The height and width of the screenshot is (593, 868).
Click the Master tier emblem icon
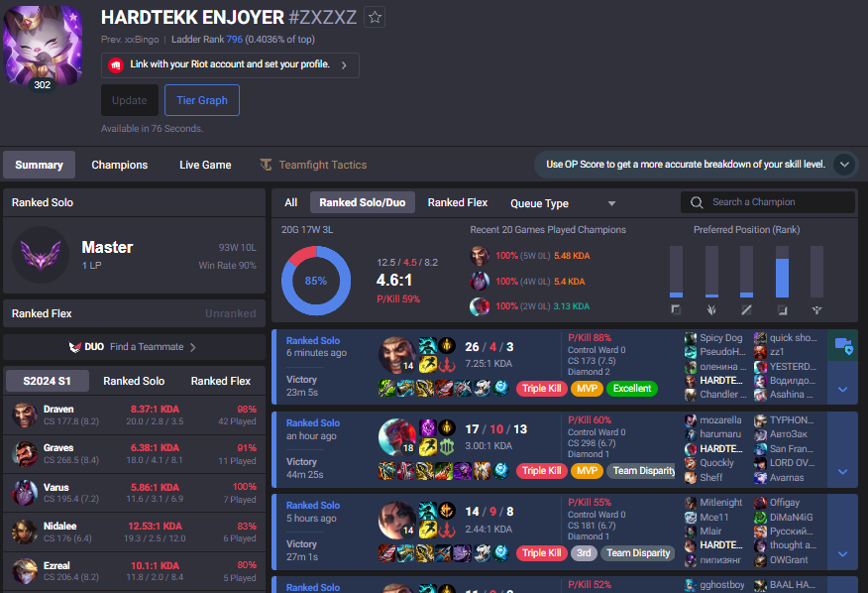(x=41, y=255)
